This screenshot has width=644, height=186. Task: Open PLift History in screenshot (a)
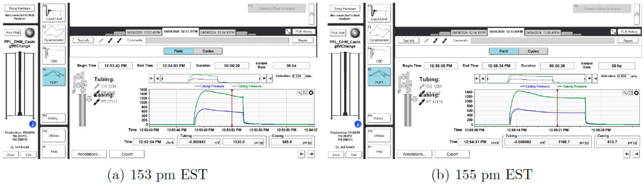(x=304, y=32)
